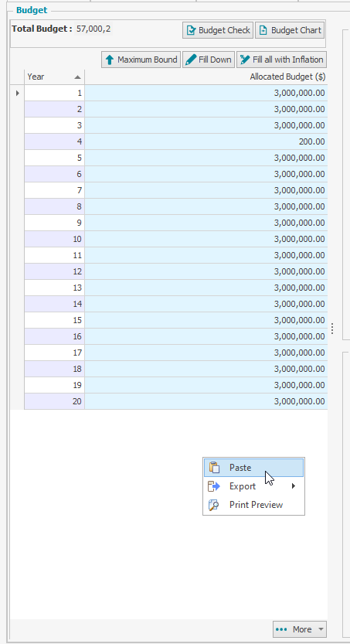Image resolution: width=350 pixels, height=644 pixels.
Task: Open the More dropdown arrow
Action: tap(321, 629)
